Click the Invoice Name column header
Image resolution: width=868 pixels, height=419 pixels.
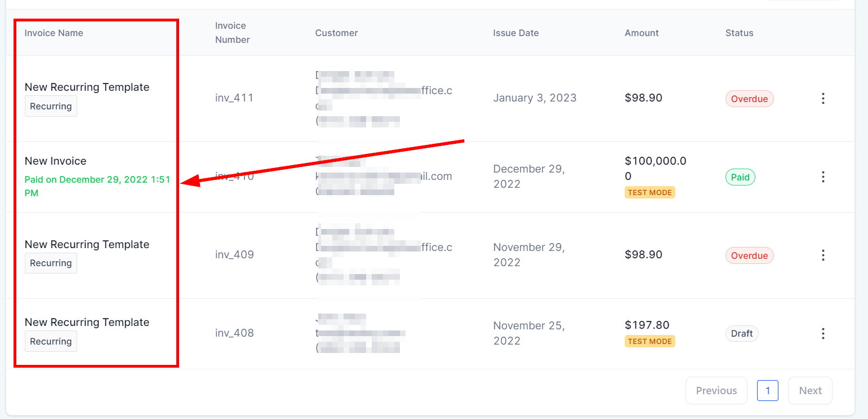54,33
